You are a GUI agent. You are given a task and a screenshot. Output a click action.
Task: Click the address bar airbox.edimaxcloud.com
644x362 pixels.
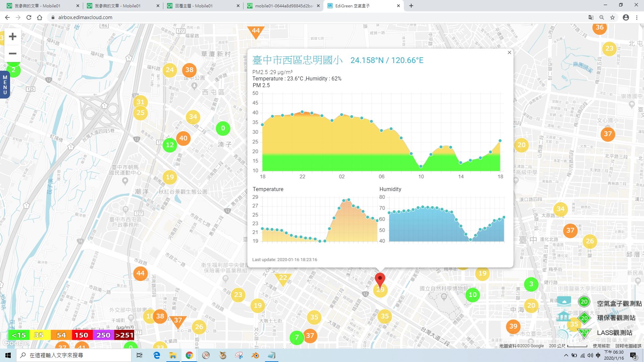[85, 17]
